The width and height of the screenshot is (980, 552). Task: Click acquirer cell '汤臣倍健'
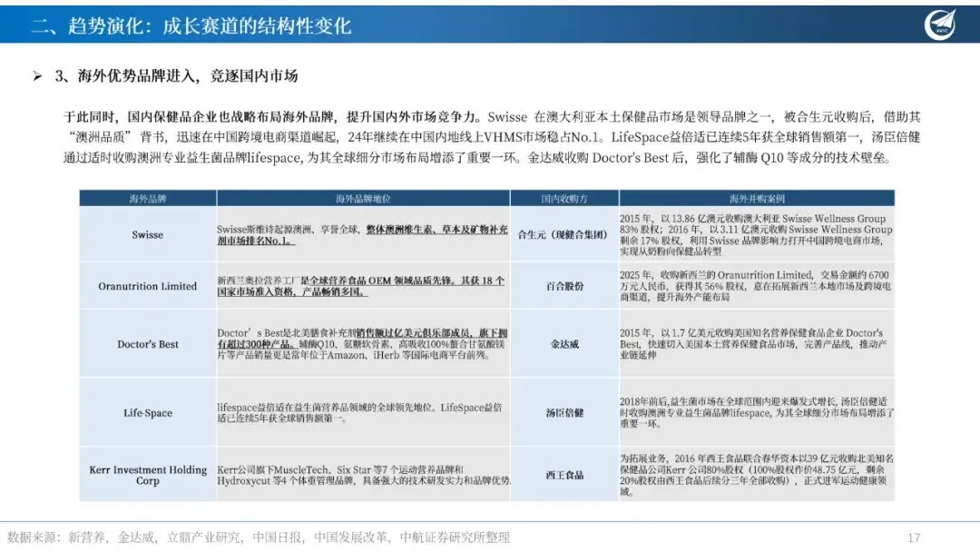pos(564,412)
